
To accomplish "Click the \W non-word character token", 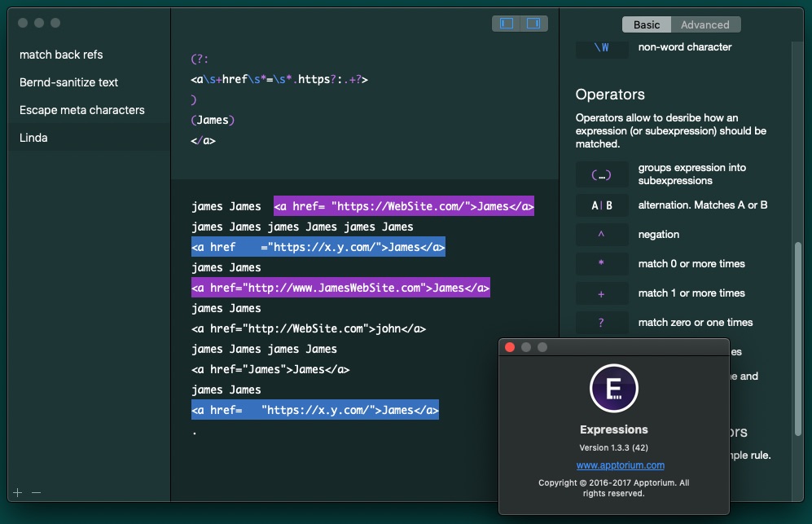I will point(601,47).
